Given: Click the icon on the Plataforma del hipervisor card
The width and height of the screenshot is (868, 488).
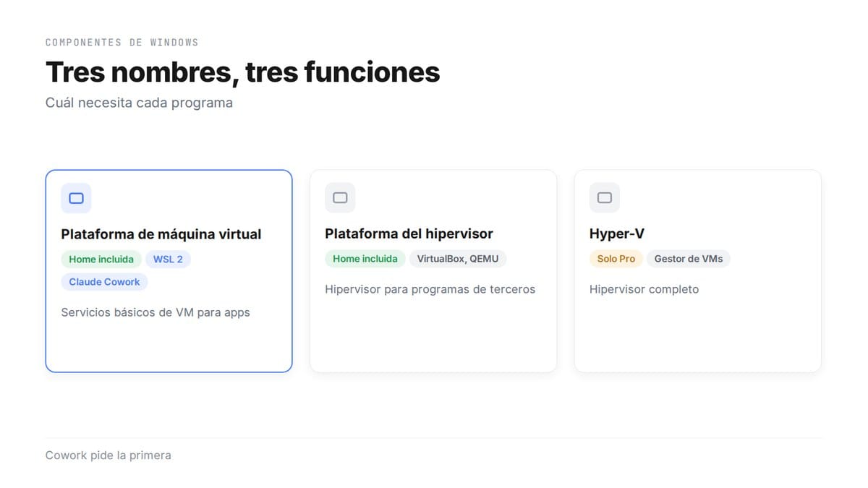Looking at the screenshot, I should pyautogui.click(x=340, y=198).
